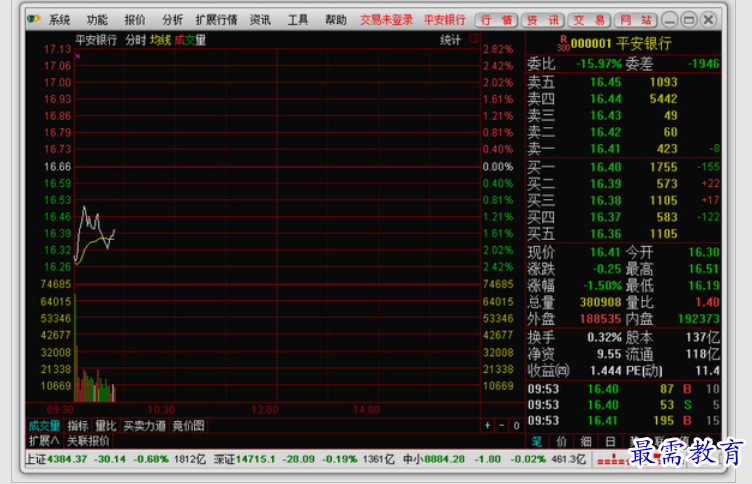
Task: Click the 13:00 time marker on the chart axis
Action: pyautogui.click(x=265, y=410)
